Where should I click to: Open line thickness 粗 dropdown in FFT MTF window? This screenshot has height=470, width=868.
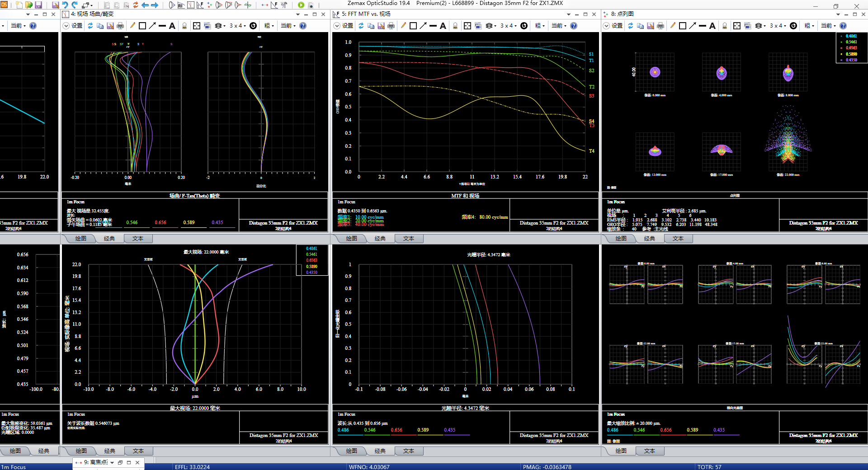[540, 26]
